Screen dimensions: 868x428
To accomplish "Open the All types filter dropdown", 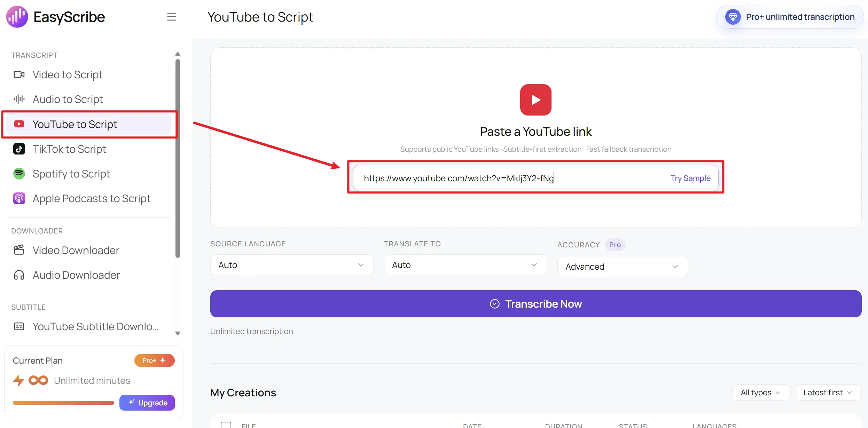I will click(761, 393).
